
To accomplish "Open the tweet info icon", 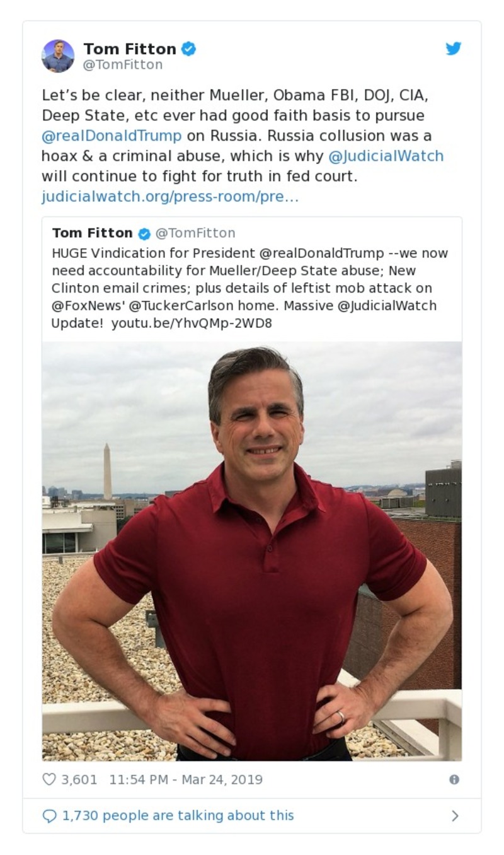I will [454, 780].
